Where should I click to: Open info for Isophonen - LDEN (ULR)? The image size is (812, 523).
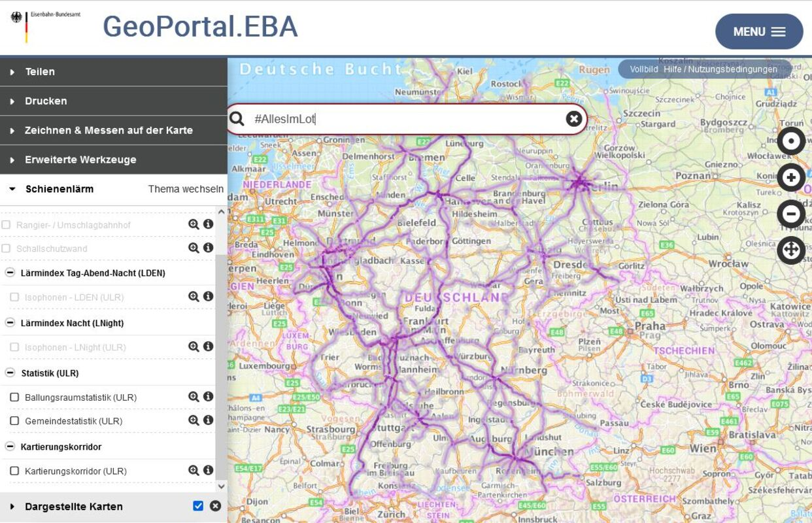(209, 297)
